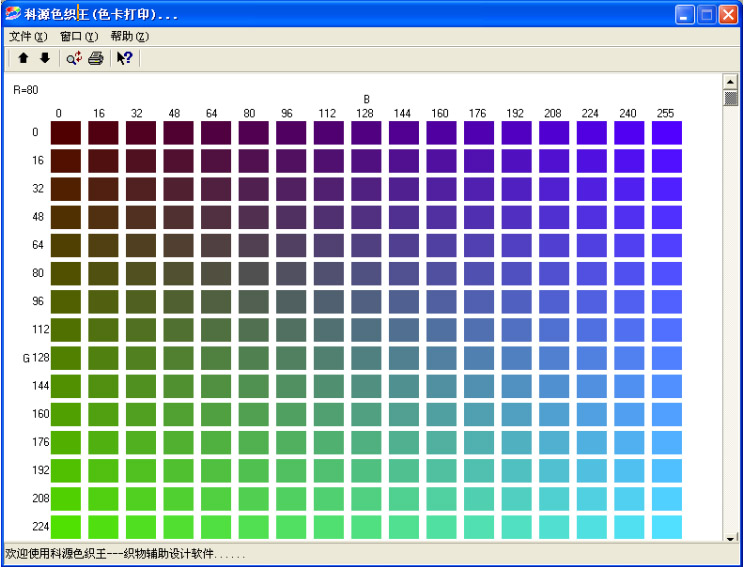Select swatch at G=128, B=128
The height and width of the screenshot is (567, 744).
(x=366, y=358)
